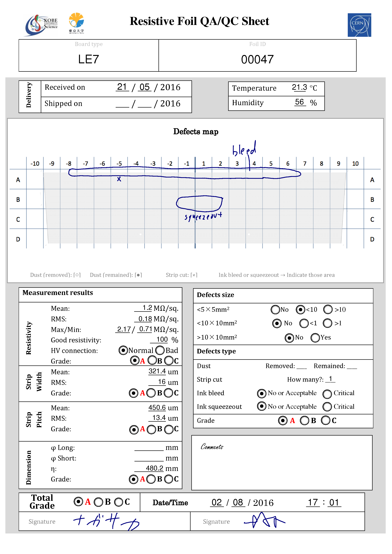Select Total Grade C radio button
392x554 pixels.
click(x=119, y=502)
